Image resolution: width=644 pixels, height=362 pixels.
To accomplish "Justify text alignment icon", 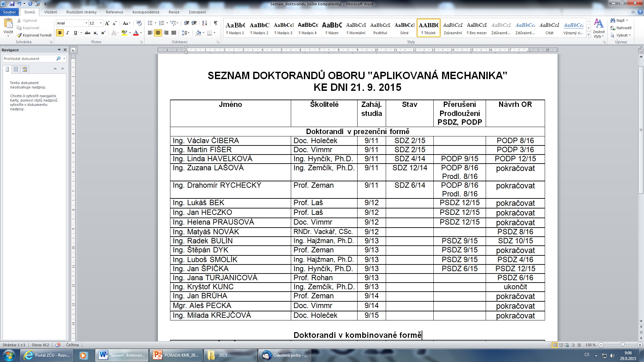I will tap(173, 33).
